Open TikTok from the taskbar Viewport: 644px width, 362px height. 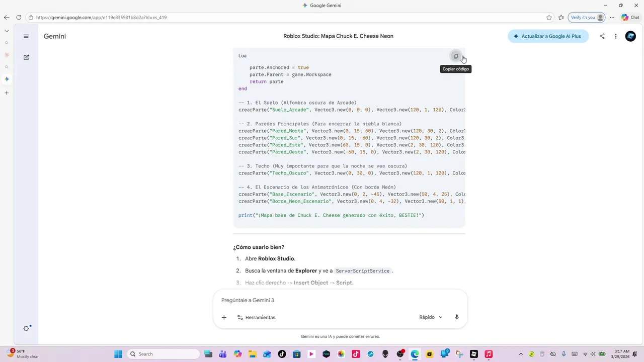point(282,354)
